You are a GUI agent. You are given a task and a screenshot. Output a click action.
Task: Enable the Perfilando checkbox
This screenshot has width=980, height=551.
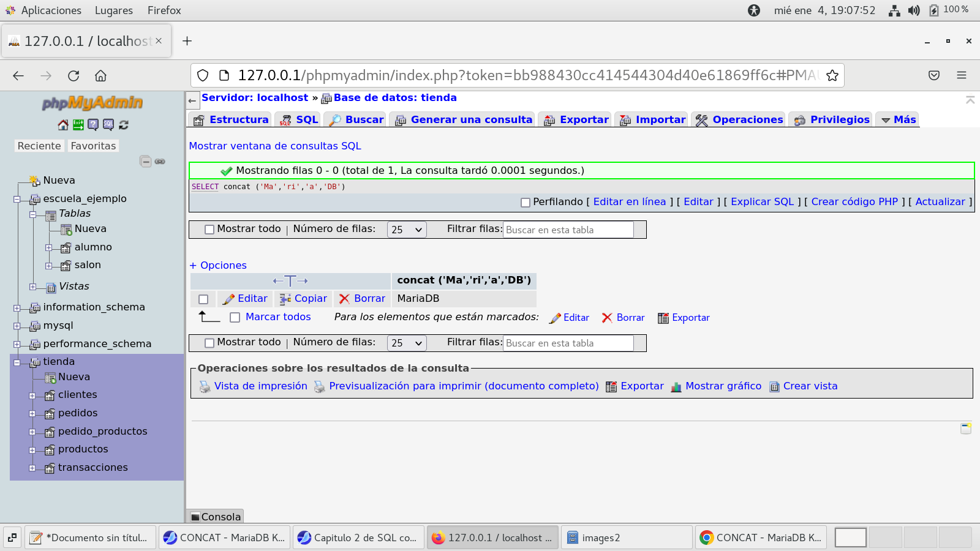pyautogui.click(x=525, y=203)
